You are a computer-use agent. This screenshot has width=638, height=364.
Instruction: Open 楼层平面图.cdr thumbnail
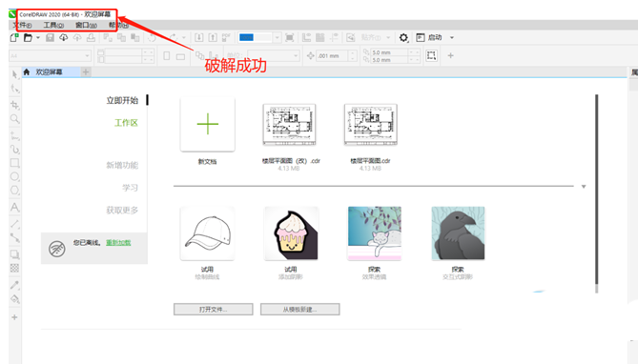tap(370, 125)
